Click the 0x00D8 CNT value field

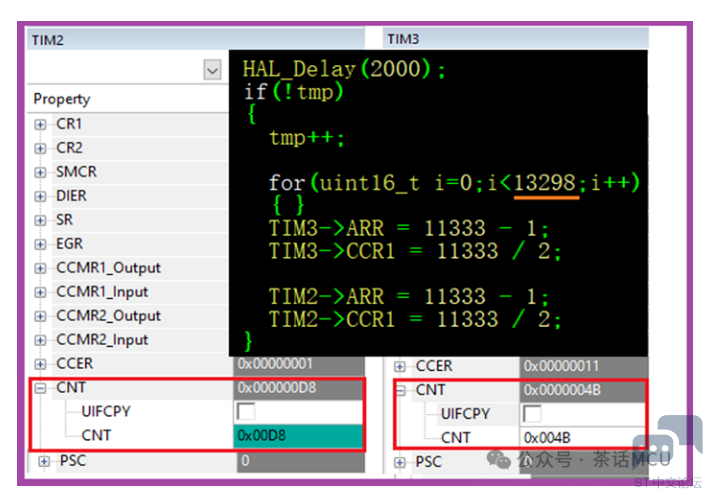pos(298,435)
